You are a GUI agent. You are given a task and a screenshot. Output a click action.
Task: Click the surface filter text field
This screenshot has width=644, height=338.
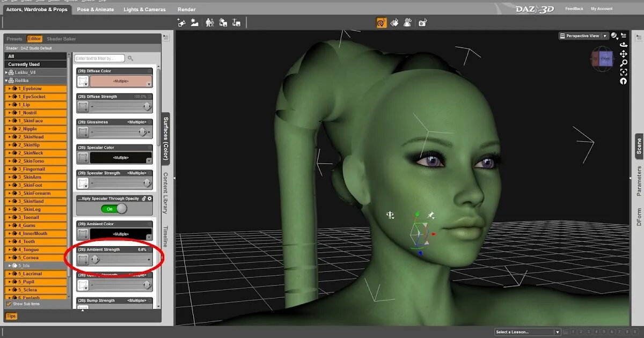pos(99,58)
